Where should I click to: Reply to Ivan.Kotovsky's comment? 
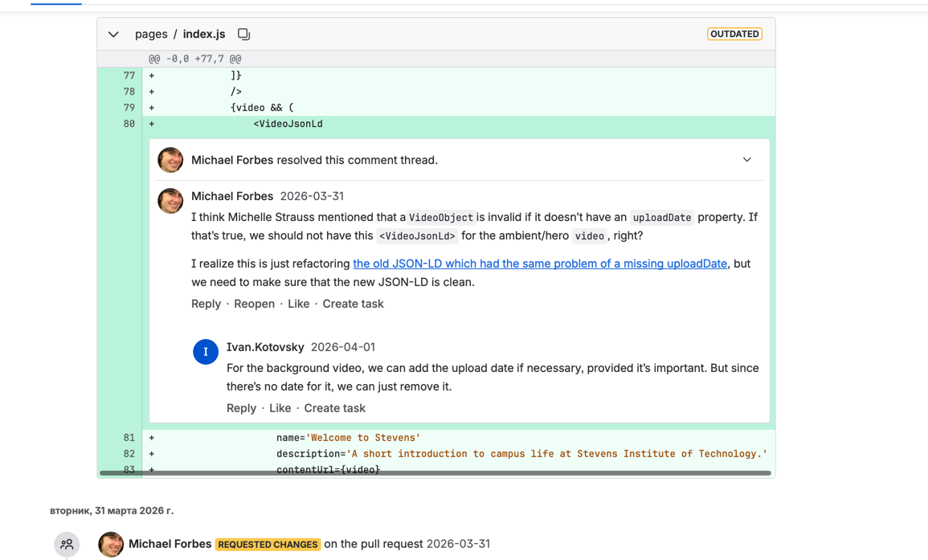click(x=241, y=408)
